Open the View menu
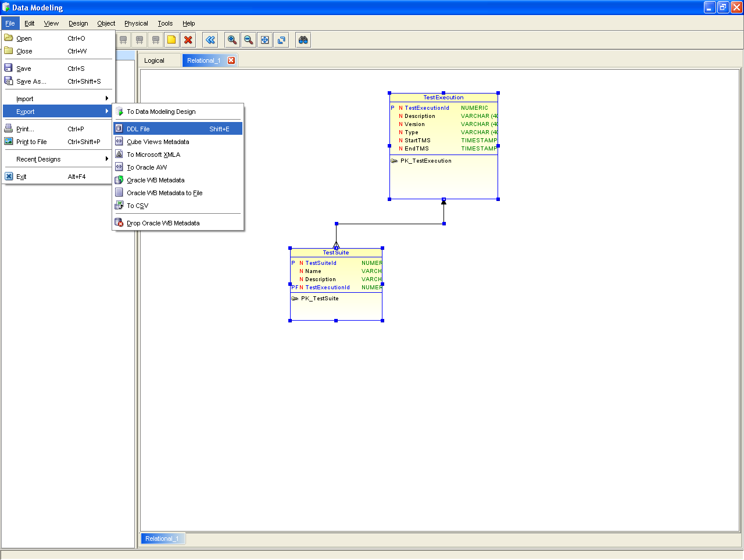The image size is (744, 560). [51, 23]
